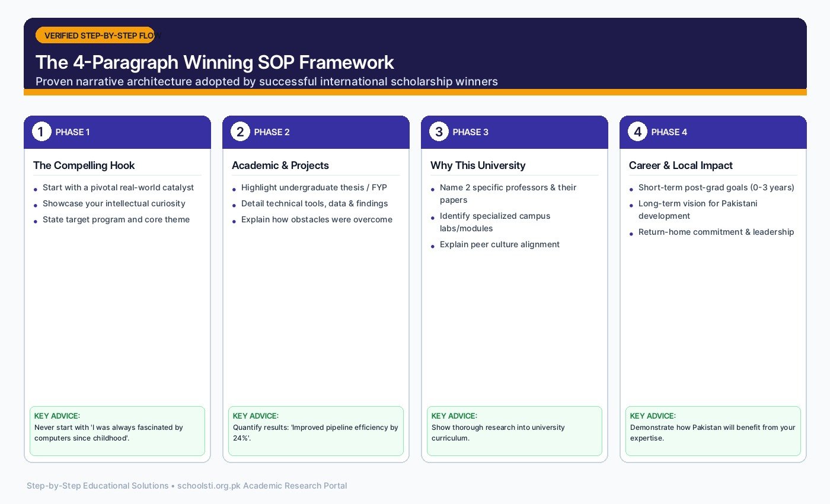Click 'State target program and core theme'
Viewport: 830px width, 504px height.
click(116, 219)
